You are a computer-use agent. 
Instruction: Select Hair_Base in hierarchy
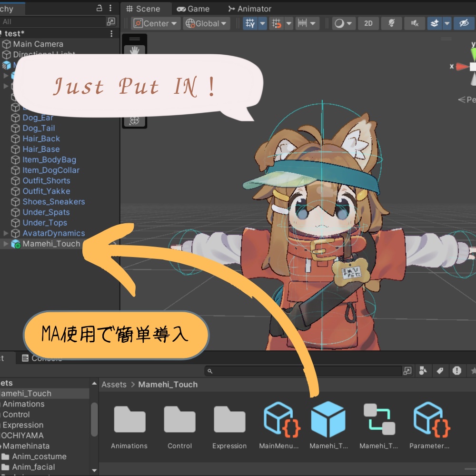41,149
